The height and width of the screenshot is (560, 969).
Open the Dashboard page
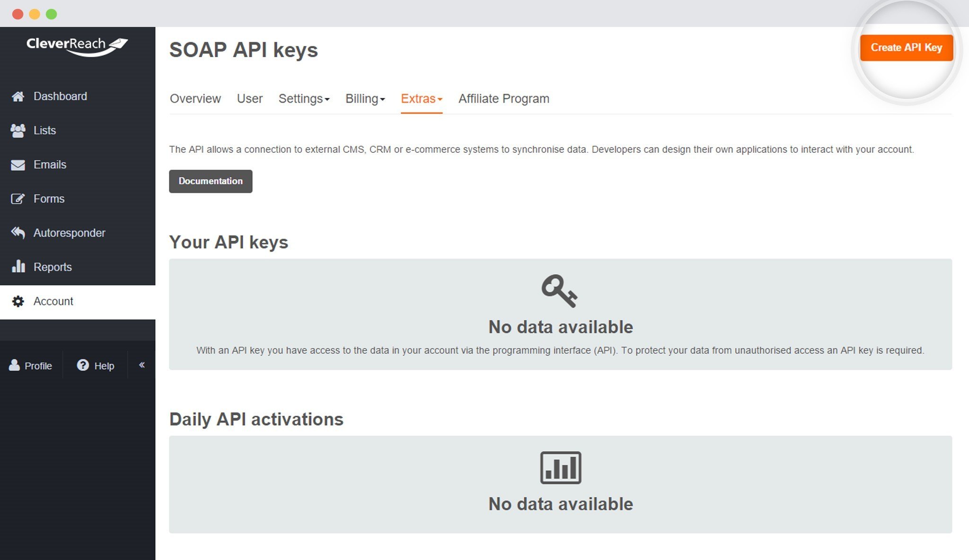pos(78,96)
